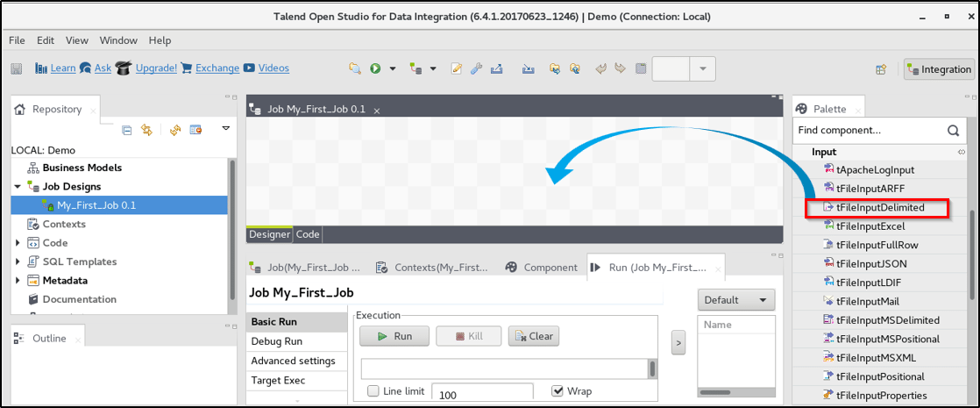The height and width of the screenshot is (408, 980).
Task: Click the import items arrow-in toolbar icon
Action: point(528,68)
